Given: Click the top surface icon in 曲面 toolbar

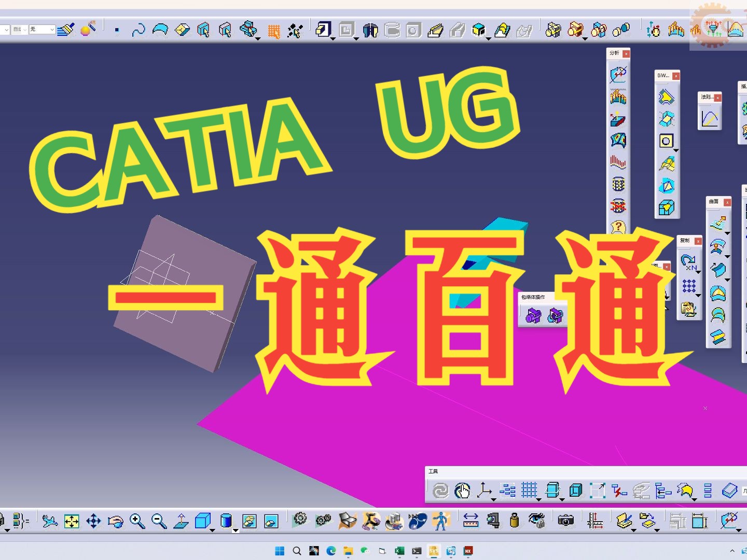Looking at the screenshot, I should [718, 223].
